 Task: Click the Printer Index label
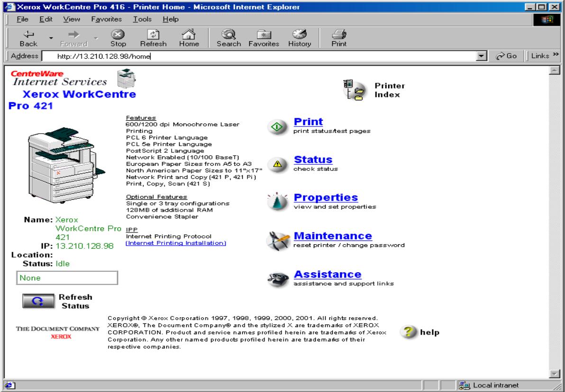[x=389, y=90]
